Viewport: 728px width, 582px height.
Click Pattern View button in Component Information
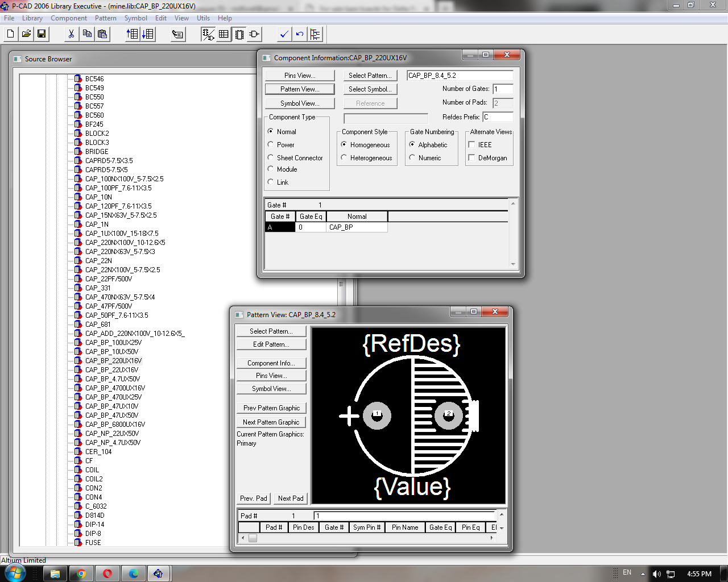(x=300, y=89)
